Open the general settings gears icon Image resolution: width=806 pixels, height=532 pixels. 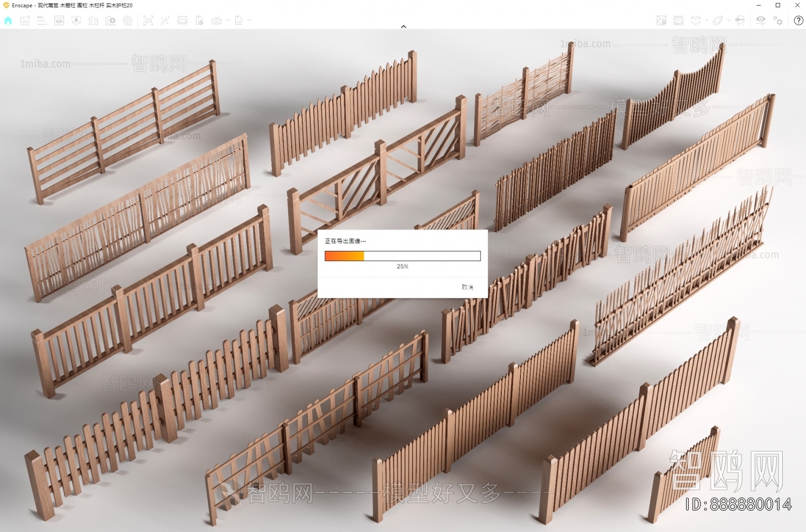tap(778, 21)
